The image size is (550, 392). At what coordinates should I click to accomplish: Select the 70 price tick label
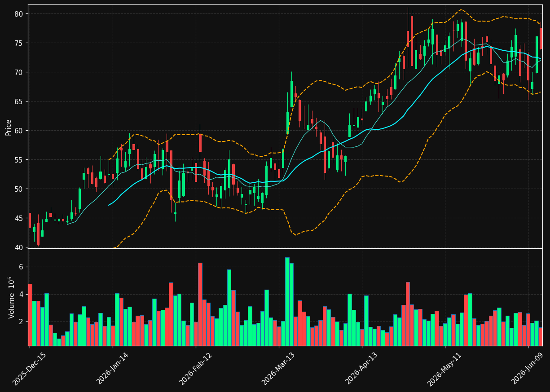[19, 72]
